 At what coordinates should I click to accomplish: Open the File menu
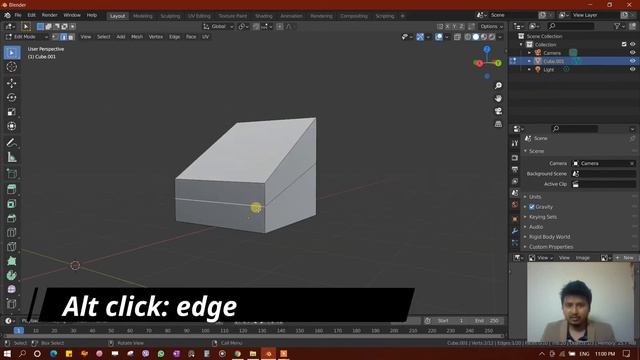point(18,15)
